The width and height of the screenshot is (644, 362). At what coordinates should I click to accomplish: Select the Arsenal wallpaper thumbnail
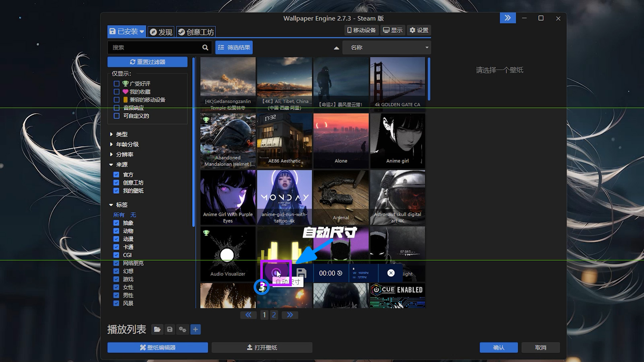341,197
